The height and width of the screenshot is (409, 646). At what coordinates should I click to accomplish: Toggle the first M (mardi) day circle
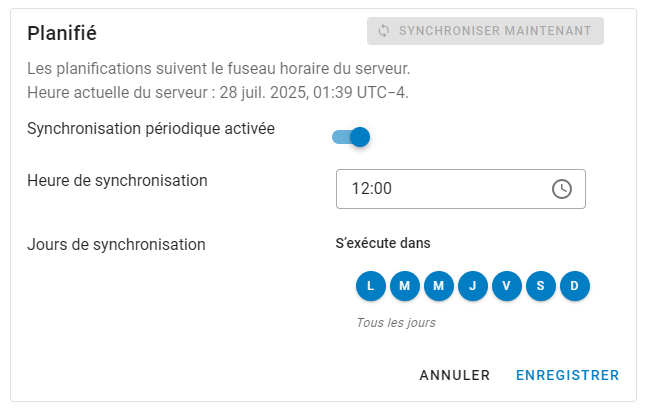[404, 286]
